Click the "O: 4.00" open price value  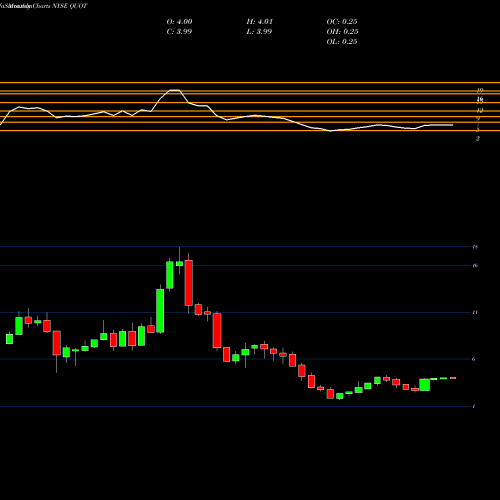(x=179, y=22)
